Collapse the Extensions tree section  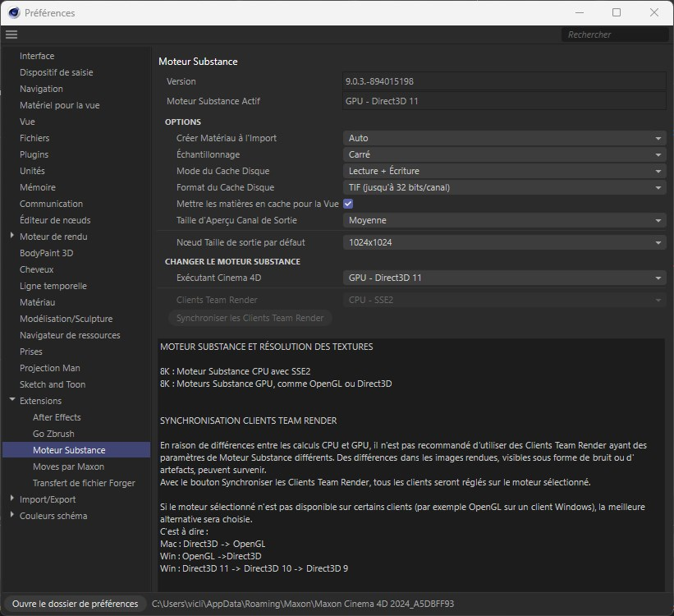(x=12, y=401)
